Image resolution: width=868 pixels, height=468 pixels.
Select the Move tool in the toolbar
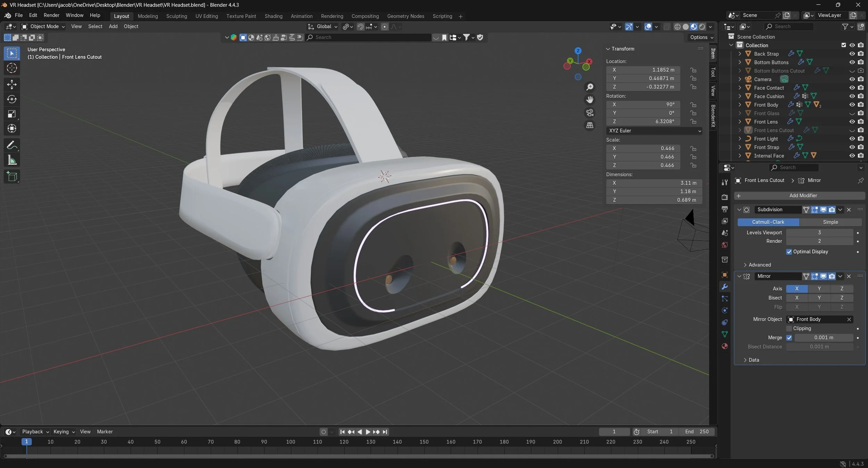click(x=12, y=84)
